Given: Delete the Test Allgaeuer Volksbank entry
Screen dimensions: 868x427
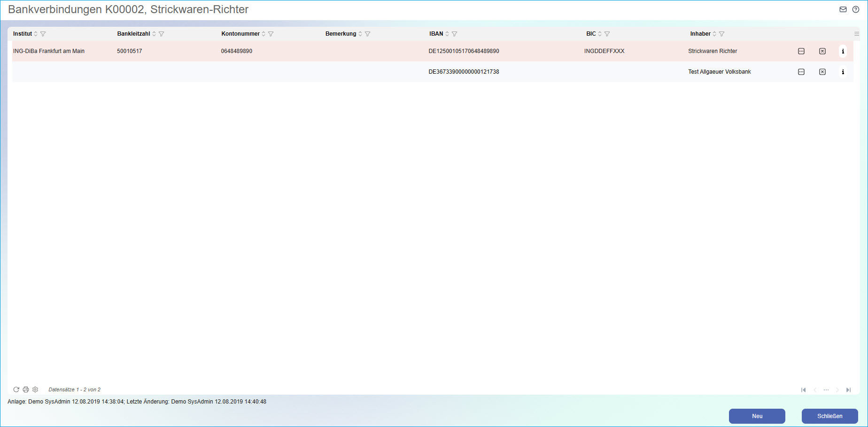Looking at the screenshot, I should click(x=822, y=72).
